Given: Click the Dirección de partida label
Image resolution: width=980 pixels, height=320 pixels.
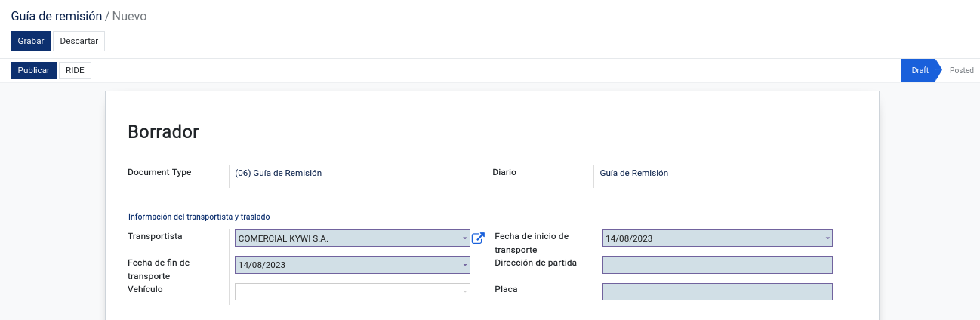Looking at the screenshot, I should (x=536, y=263).
